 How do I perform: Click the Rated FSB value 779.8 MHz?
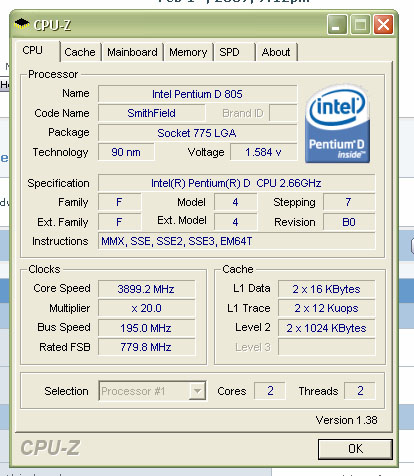pyautogui.click(x=147, y=347)
